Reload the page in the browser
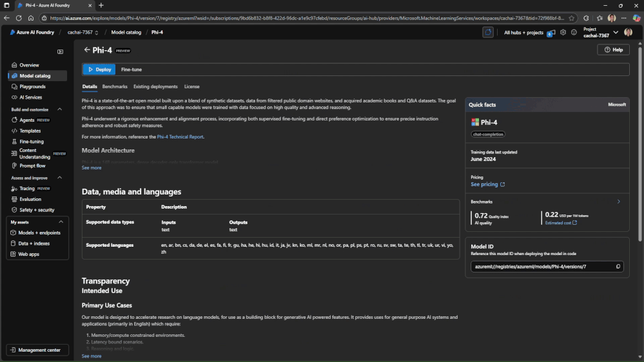This screenshot has width=644, height=362. point(19,18)
